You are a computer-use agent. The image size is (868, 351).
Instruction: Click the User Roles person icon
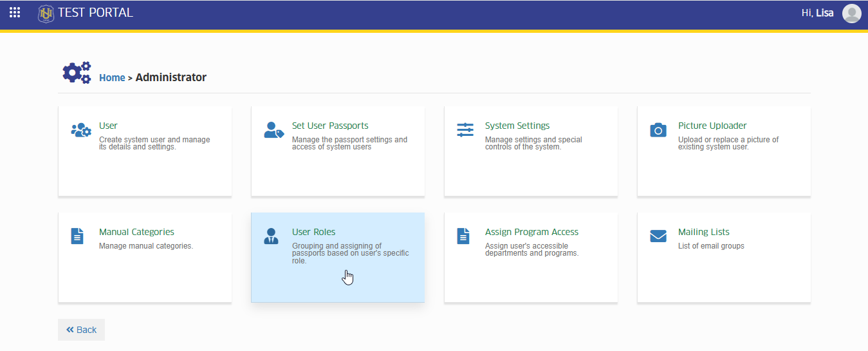(272, 236)
